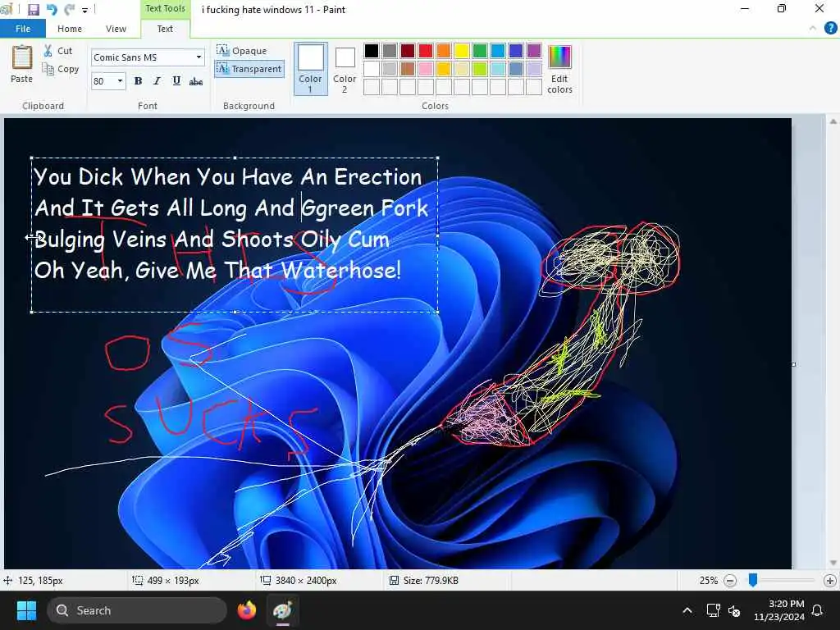Select the Text ribbon tab

pos(165,29)
